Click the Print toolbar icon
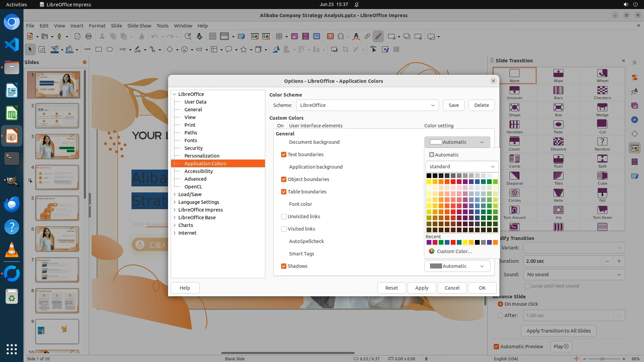This screenshot has width=644, height=362. (89, 37)
